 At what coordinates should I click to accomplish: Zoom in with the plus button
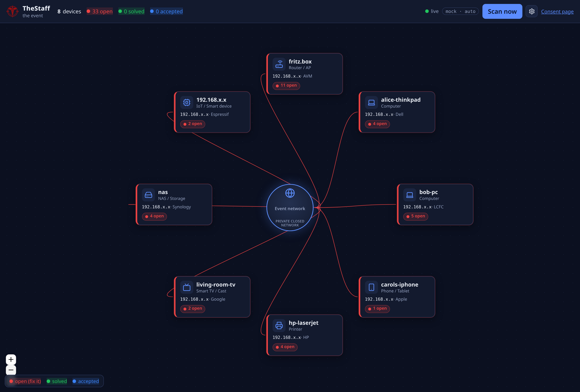click(x=11, y=359)
